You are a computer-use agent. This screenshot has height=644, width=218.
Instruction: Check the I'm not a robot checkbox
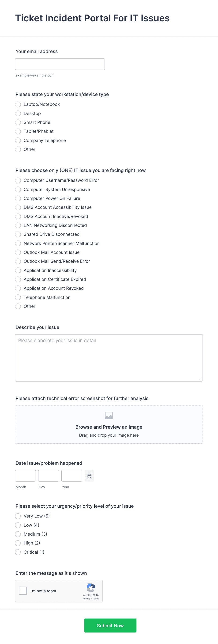point(23,591)
